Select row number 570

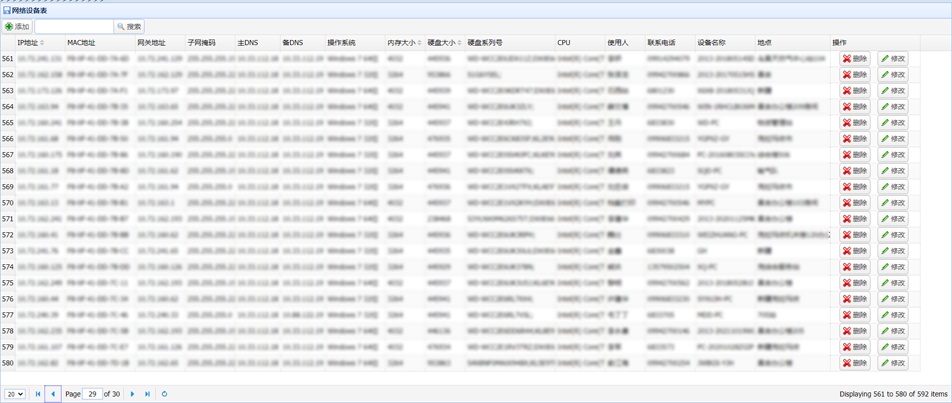pos(8,203)
